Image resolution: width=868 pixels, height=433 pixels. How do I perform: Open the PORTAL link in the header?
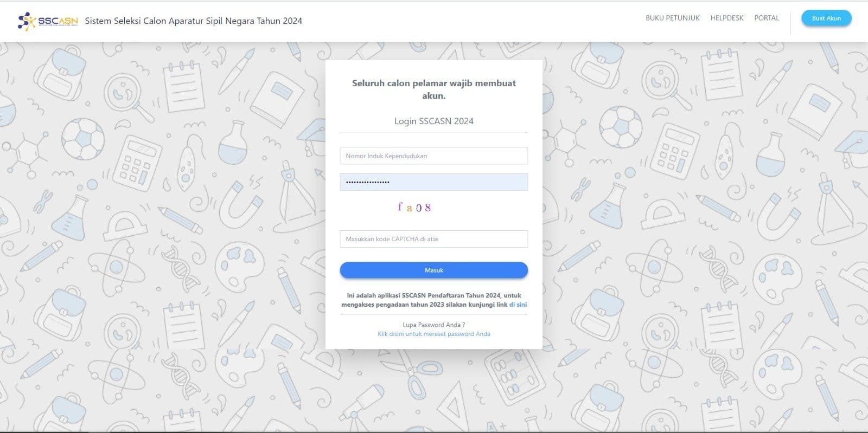point(766,18)
